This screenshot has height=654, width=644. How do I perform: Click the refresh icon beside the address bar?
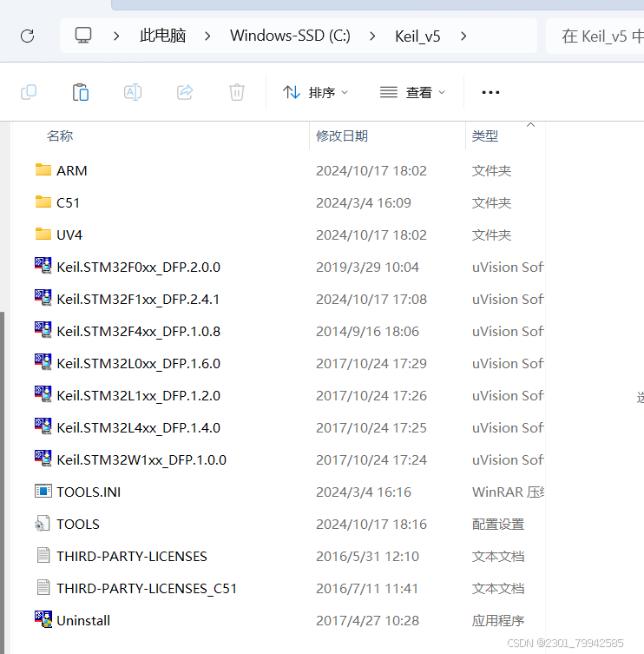pos(28,36)
